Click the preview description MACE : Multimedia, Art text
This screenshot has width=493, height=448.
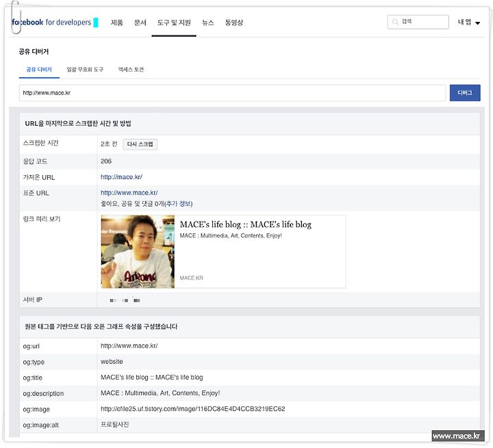point(231,235)
